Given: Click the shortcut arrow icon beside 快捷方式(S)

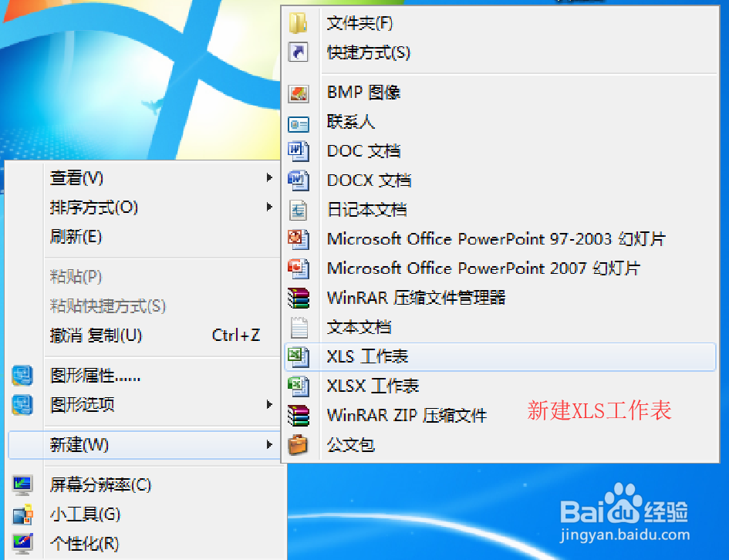Looking at the screenshot, I should click(298, 52).
